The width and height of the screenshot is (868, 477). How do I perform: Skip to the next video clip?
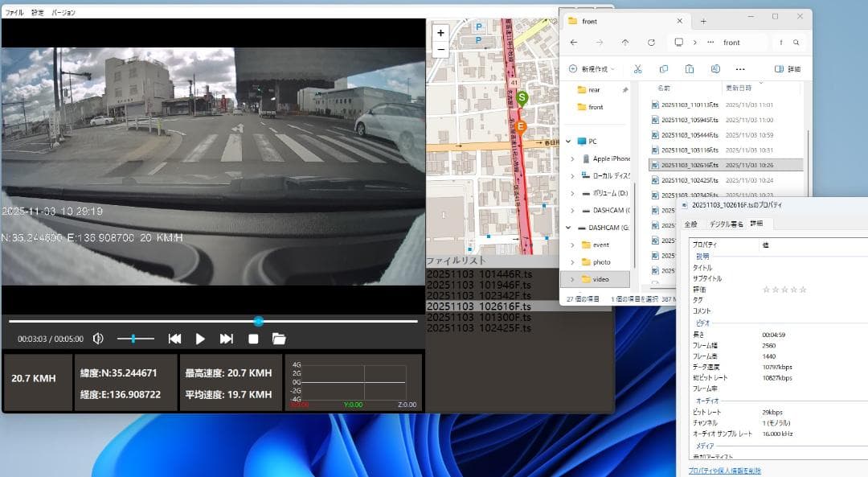(x=227, y=339)
